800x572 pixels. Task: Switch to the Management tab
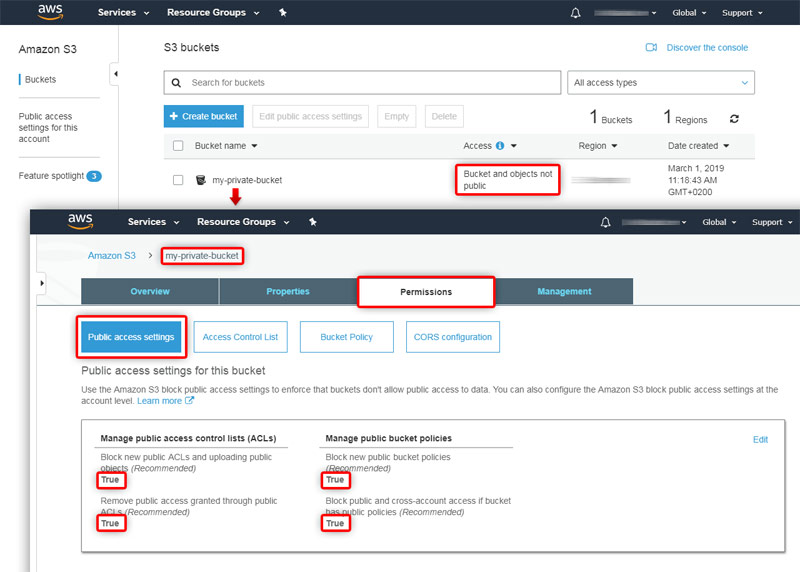point(564,291)
